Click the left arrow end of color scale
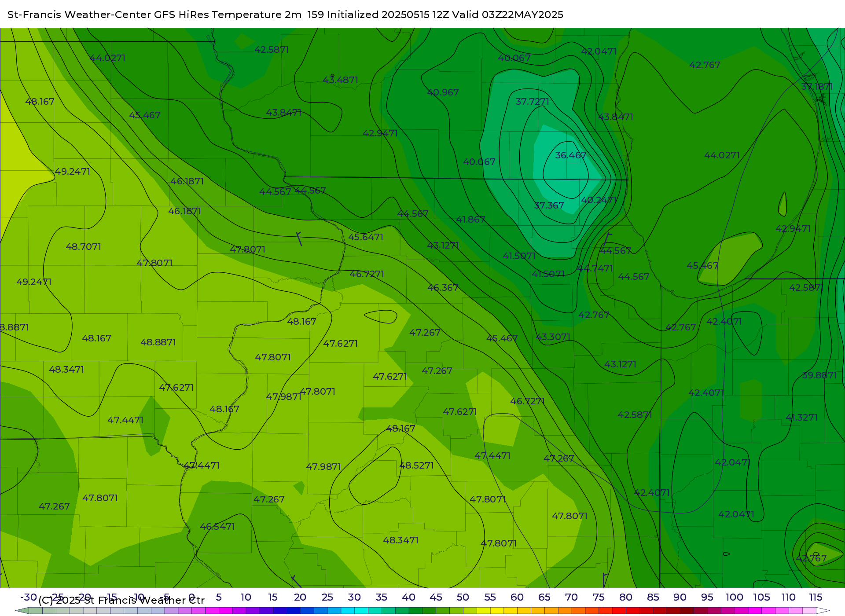The width and height of the screenshot is (845, 616). [x=22, y=611]
